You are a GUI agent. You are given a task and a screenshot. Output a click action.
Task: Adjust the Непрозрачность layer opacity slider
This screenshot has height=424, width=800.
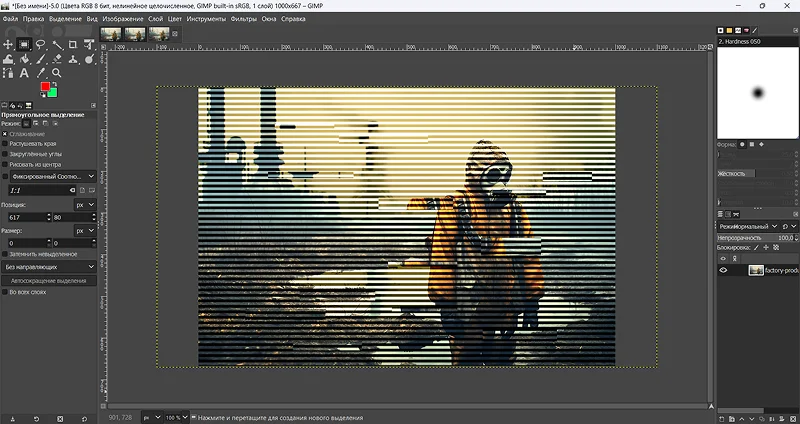click(x=756, y=238)
